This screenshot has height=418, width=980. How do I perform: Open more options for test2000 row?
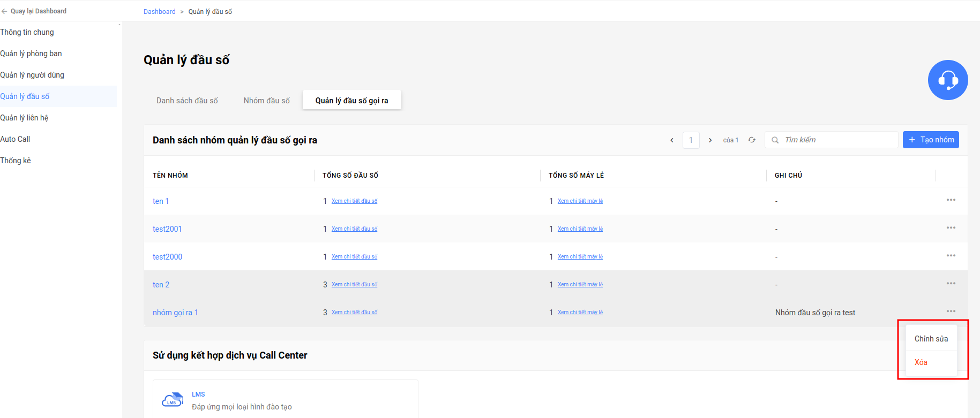(951, 255)
